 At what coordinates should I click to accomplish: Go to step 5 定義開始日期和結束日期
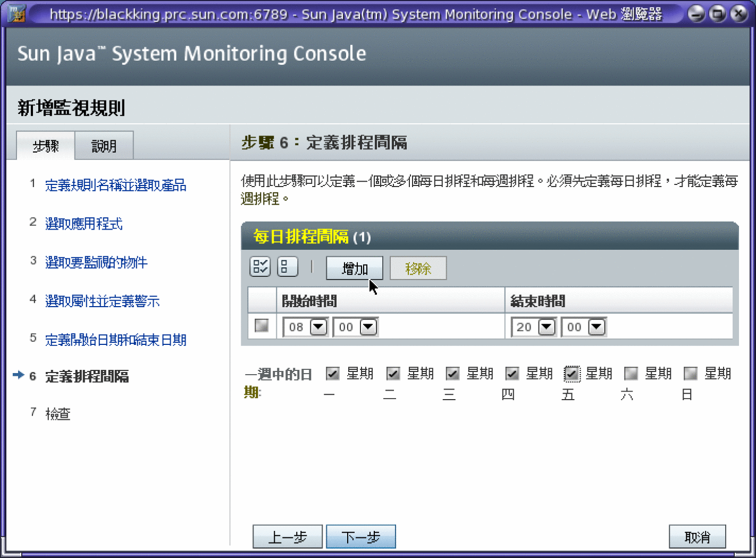(x=115, y=340)
